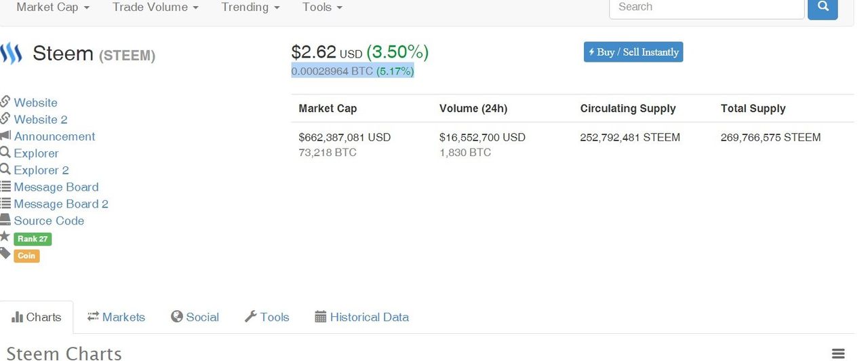Viewport: 868px width, 361px height.
Task: Open the Website 2 link
Action: point(41,119)
